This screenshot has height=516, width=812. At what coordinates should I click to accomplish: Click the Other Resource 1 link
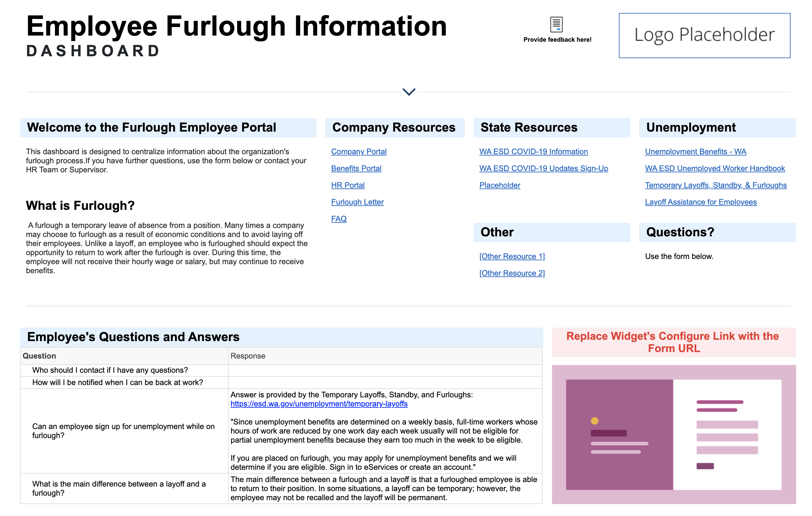512,256
